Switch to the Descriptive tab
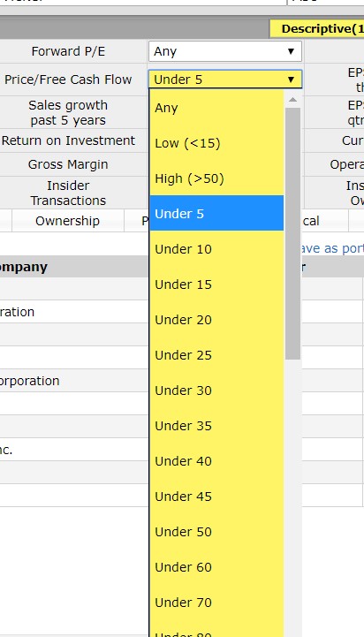The image size is (364, 637). 317,29
